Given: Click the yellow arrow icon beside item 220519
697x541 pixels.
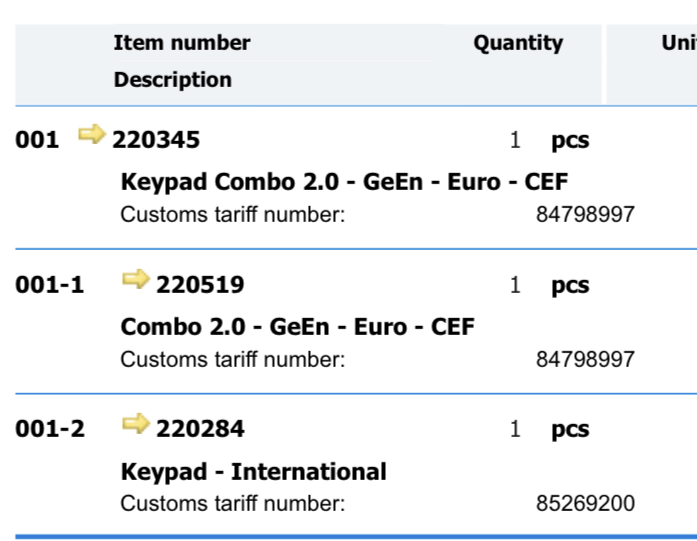Looking at the screenshot, I should [135, 278].
